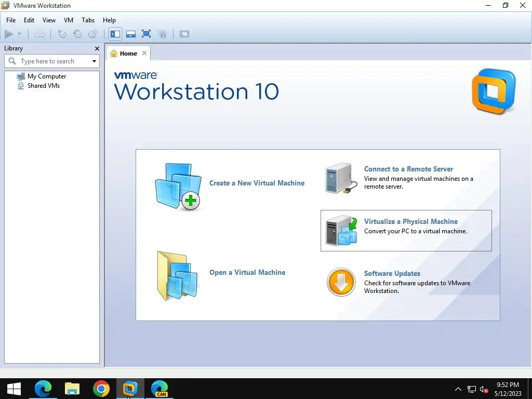Viewport: 532px width, 399px height.
Task: Click the VMware icon in the title bar
Action: click(x=5, y=5)
